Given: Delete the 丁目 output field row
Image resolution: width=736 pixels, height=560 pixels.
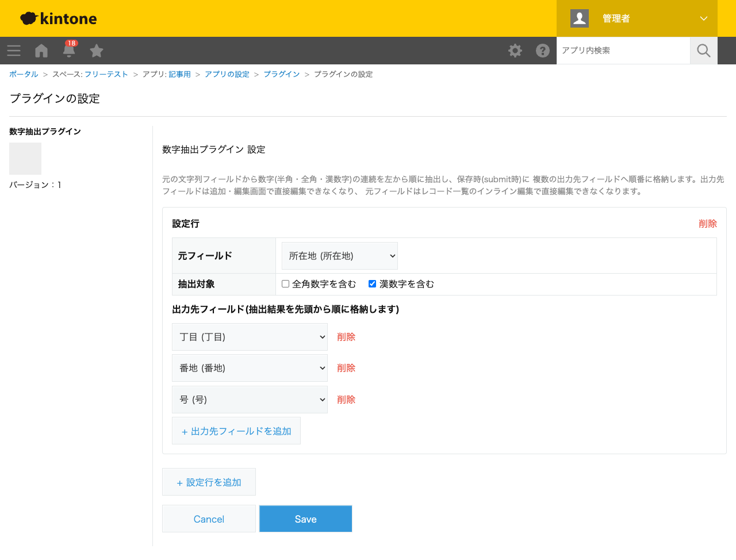Looking at the screenshot, I should click(x=346, y=337).
